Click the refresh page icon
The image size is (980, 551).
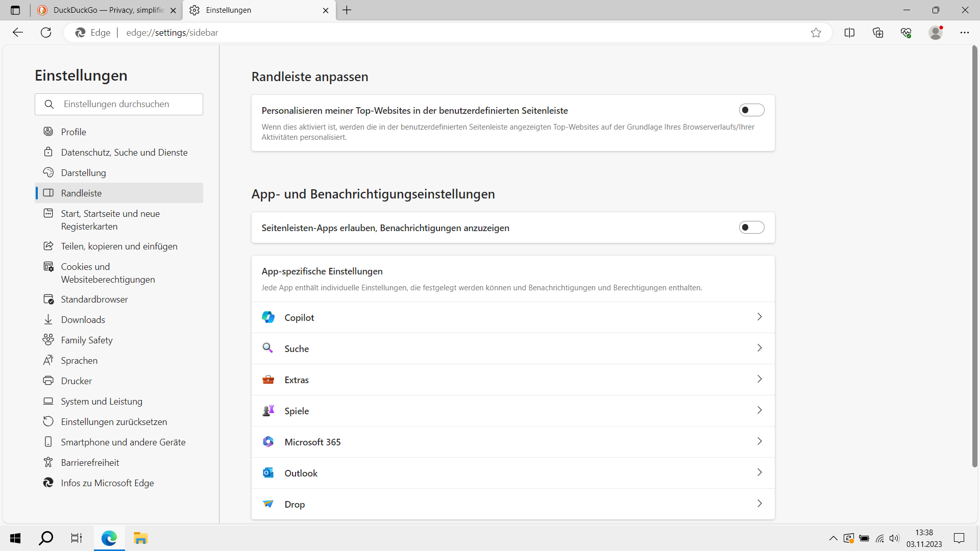coord(46,33)
